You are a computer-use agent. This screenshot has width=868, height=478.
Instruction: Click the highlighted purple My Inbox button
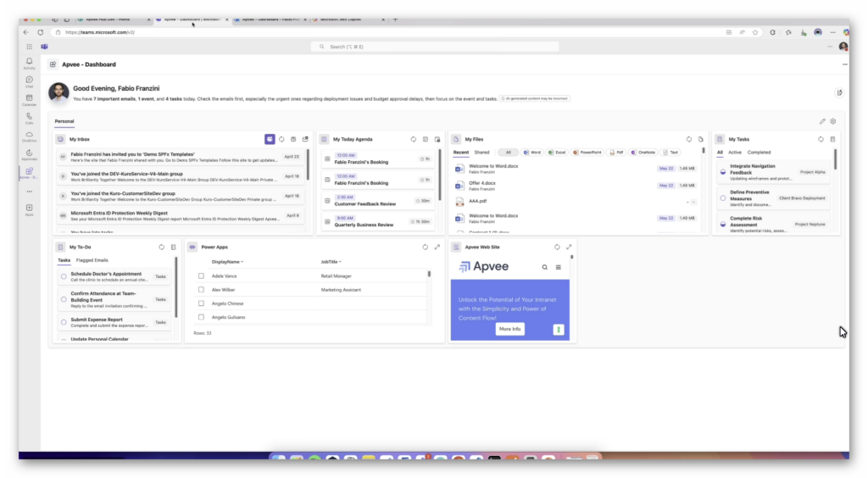pyautogui.click(x=270, y=139)
